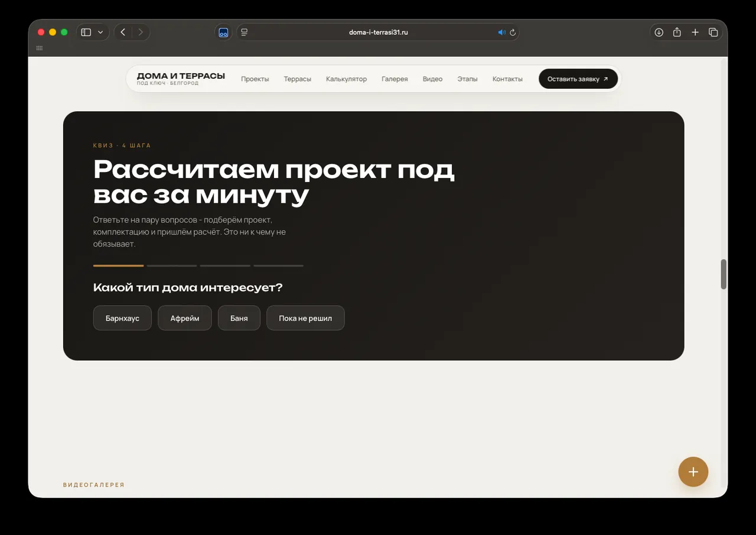This screenshot has width=756, height=535.
Task: Show the tab overview icon
Action: (713, 33)
